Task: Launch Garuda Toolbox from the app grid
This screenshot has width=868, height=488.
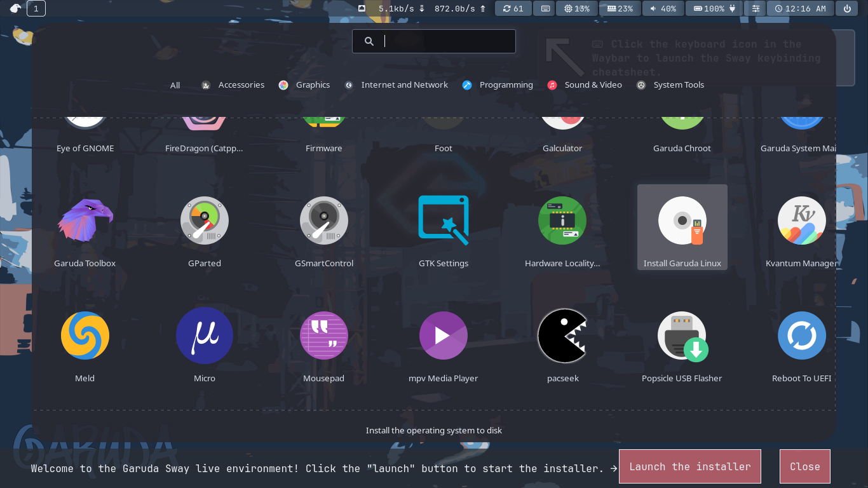Action: coord(85,227)
